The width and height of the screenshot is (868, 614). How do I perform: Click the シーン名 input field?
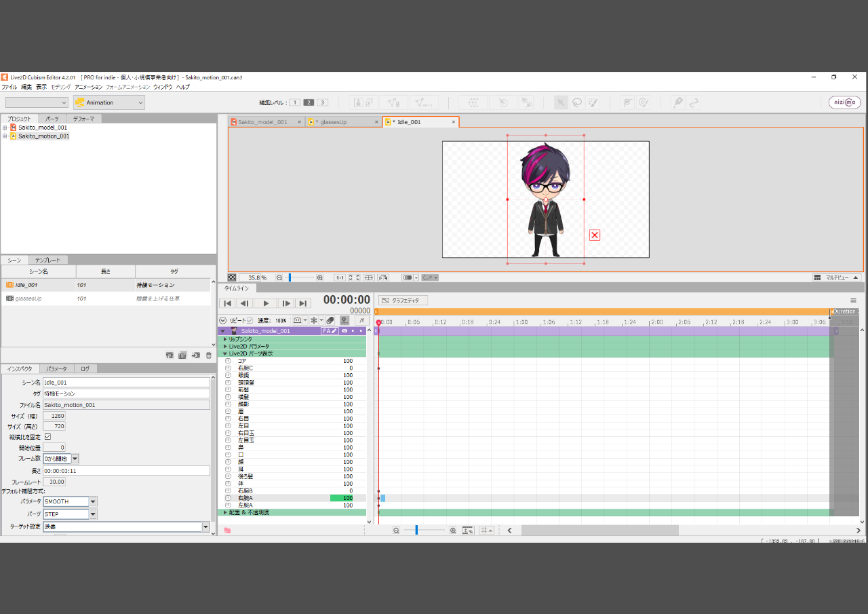126,383
